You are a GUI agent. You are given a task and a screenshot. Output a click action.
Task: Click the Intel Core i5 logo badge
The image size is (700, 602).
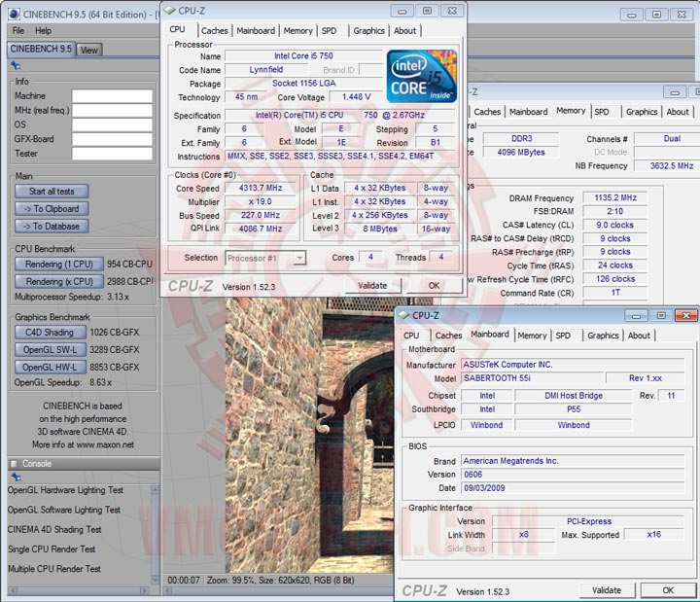(422, 75)
